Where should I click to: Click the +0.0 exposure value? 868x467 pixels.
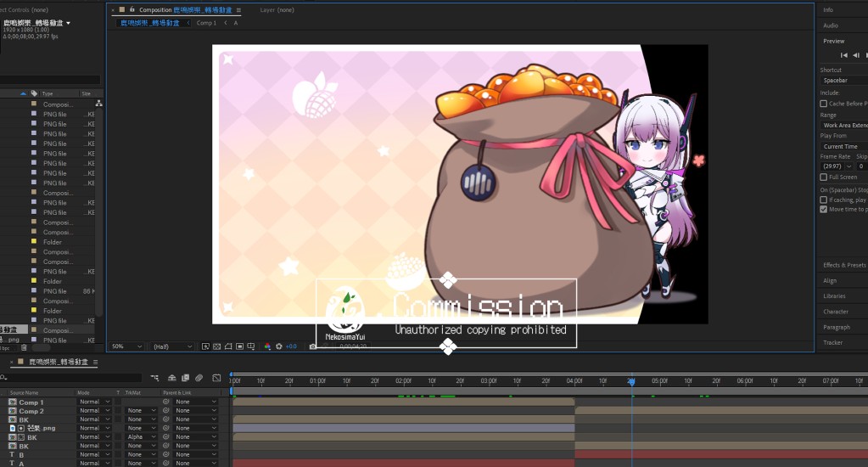pos(291,346)
